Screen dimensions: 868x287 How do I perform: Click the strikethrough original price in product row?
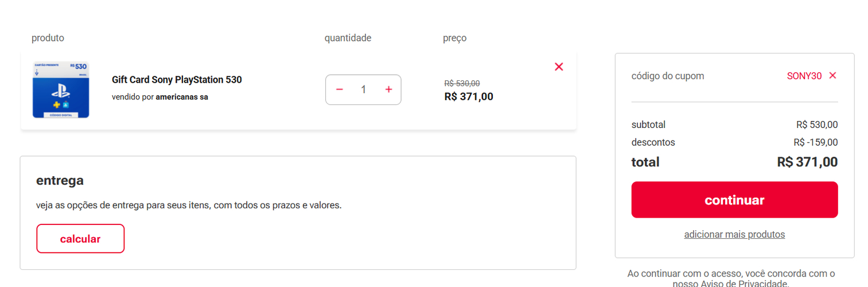pos(462,83)
